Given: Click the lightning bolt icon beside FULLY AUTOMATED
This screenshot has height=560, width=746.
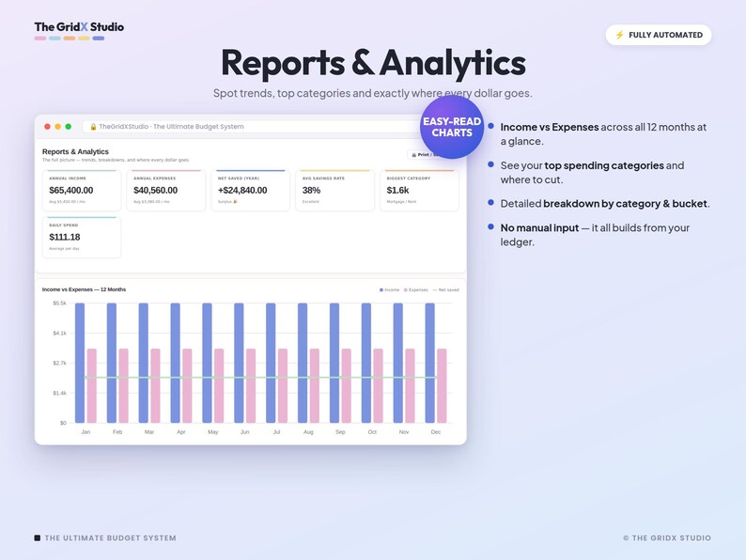Looking at the screenshot, I should [619, 35].
